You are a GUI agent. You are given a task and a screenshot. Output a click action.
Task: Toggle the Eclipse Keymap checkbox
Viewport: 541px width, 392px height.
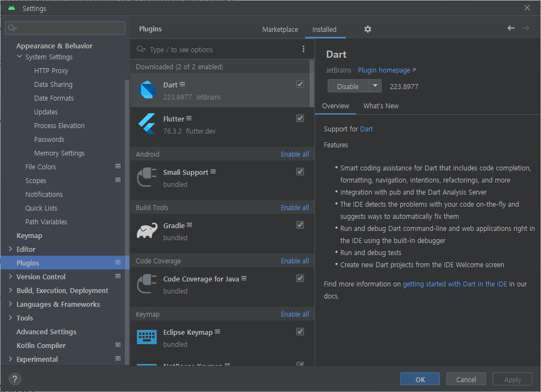click(300, 332)
